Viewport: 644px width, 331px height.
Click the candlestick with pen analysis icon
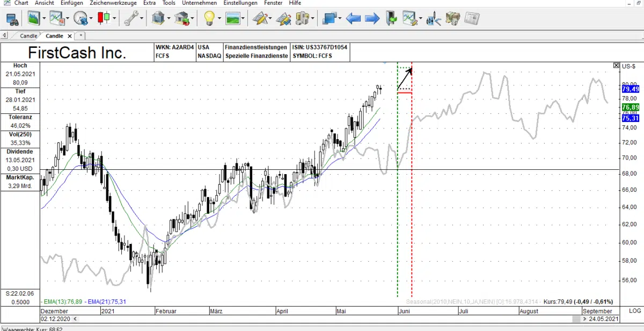pos(434,19)
